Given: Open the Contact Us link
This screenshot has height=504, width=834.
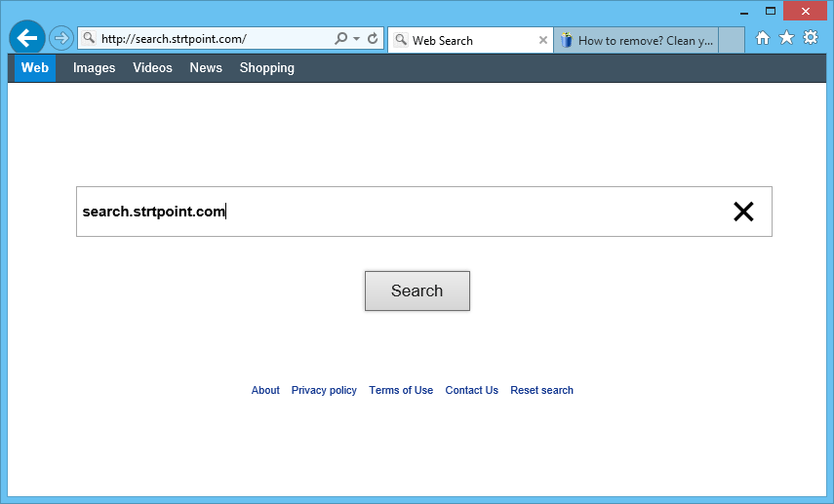Looking at the screenshot, I should point(472,390).
